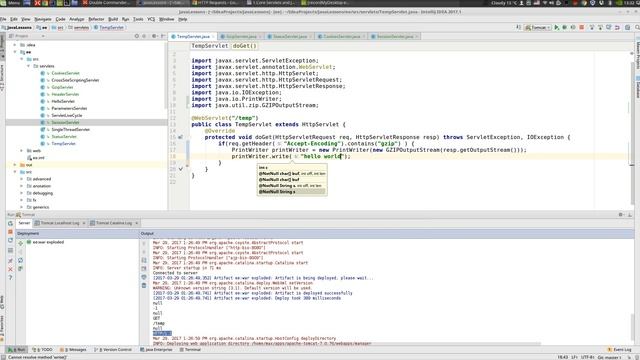
Task: Expand the generics package folder
Action: click(x=22, y=207)
